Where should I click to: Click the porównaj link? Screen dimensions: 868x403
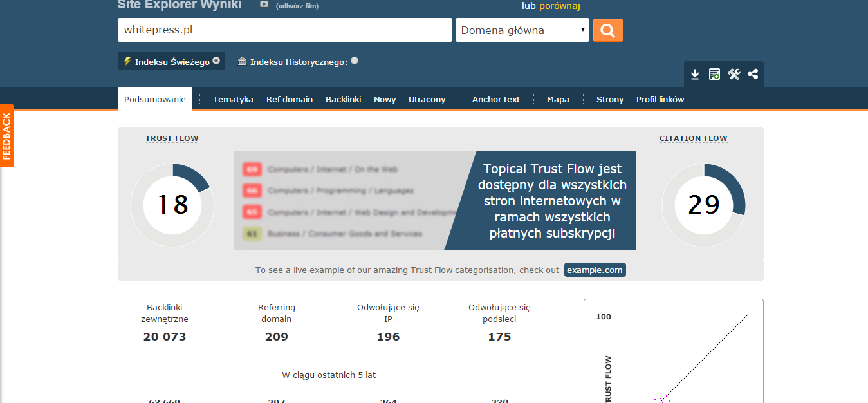click(x=560, y=6)
